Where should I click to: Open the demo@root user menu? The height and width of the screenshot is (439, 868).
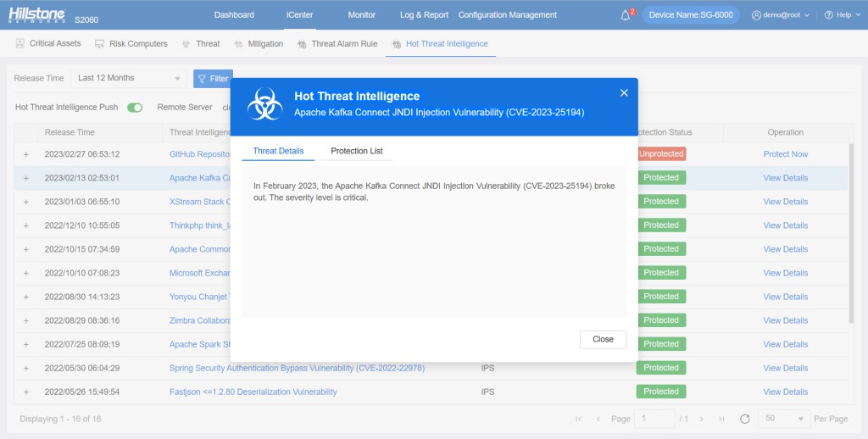pos(781,15)
